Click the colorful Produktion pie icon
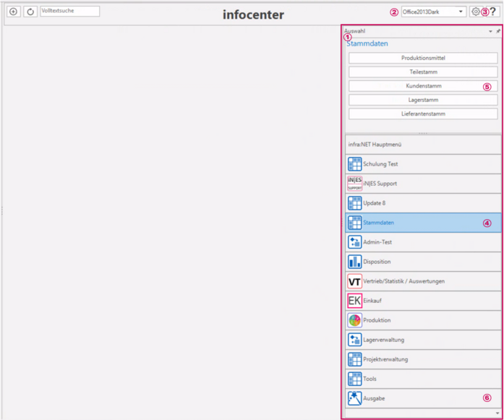The image size is (504, 420). coord(354,320)
